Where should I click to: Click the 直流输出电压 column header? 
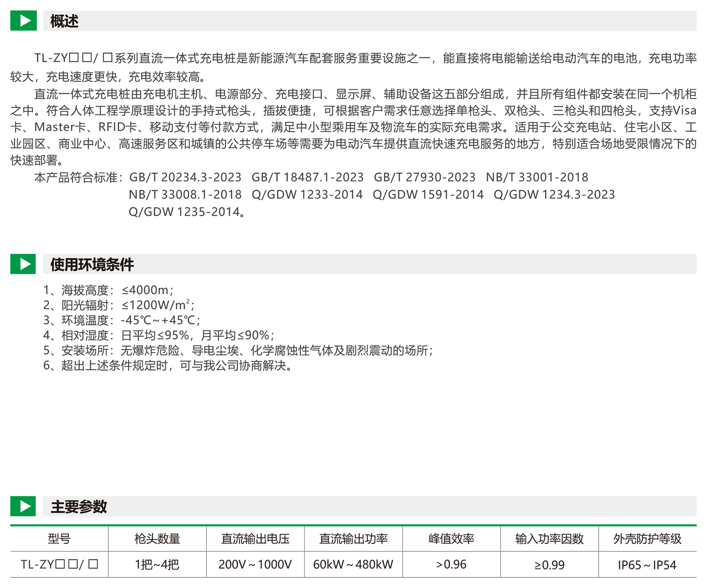pos(255,539)
